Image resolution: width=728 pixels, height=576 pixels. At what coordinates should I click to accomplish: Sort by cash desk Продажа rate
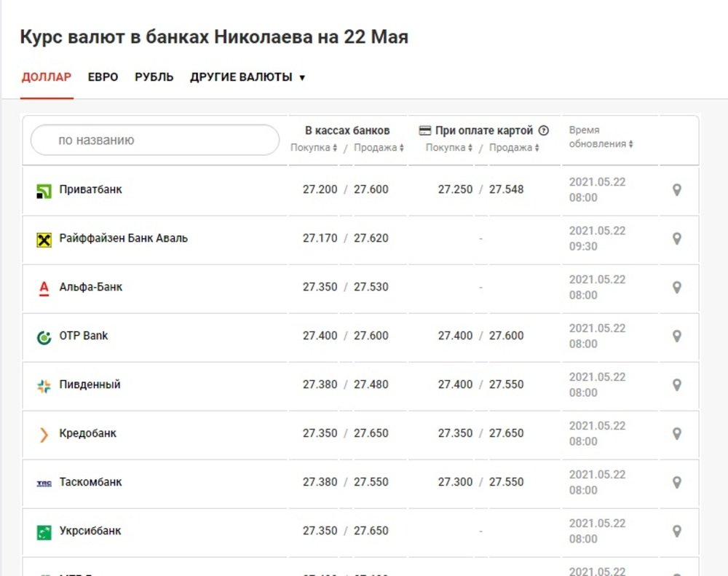pyautogui.click(x=379, y=148)
